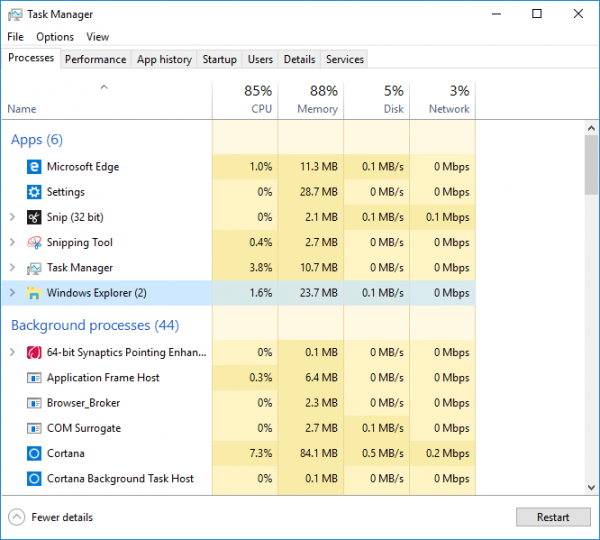Sort by the Disk column header
This screenshot has height=540, width=600.
tap(377, 100)
